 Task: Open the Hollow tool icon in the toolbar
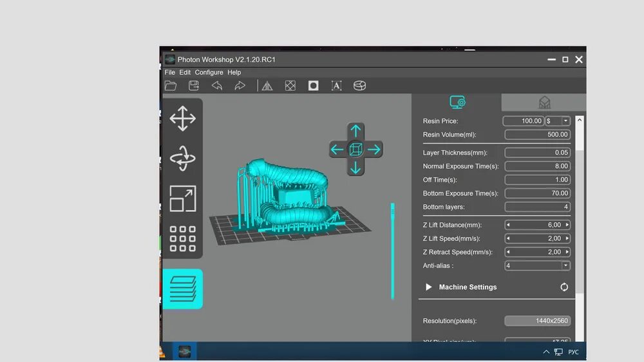(290, 86)
